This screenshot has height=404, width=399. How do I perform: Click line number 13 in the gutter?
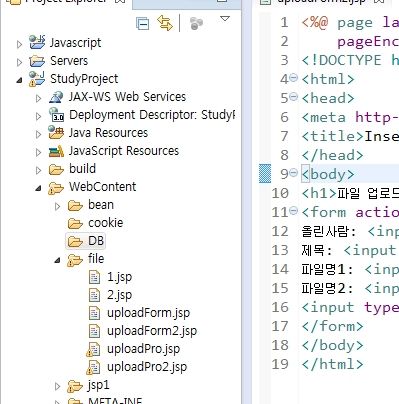(280, 250)
